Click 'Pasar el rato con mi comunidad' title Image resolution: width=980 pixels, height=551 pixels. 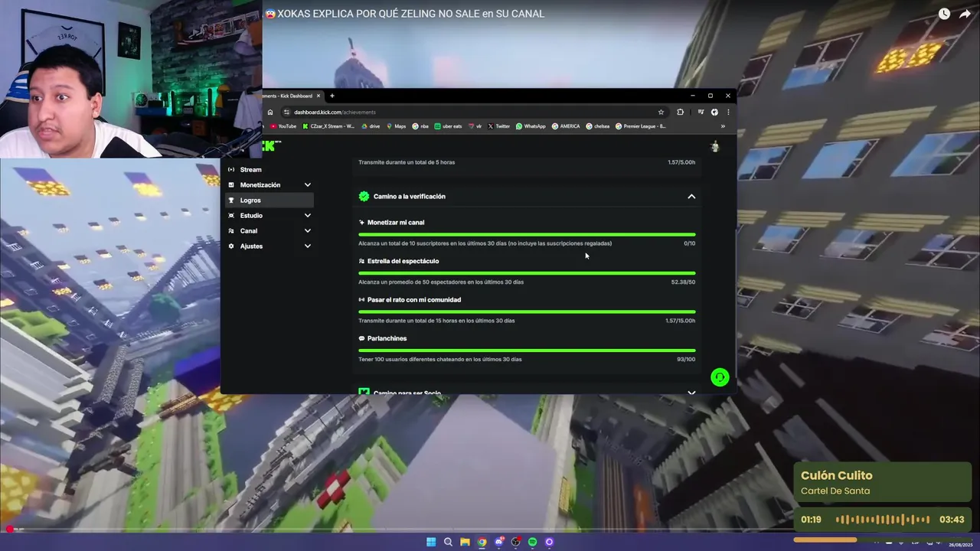[x=414, y=300]
